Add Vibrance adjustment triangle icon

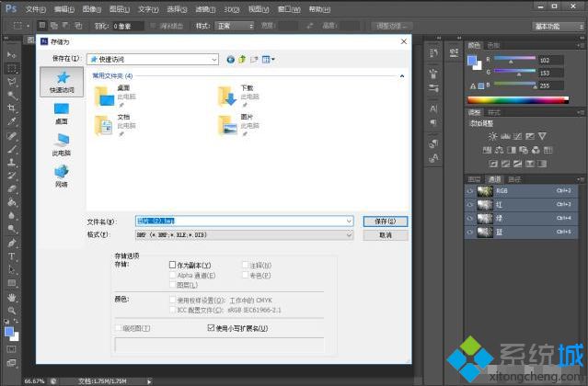click(542, 136)
